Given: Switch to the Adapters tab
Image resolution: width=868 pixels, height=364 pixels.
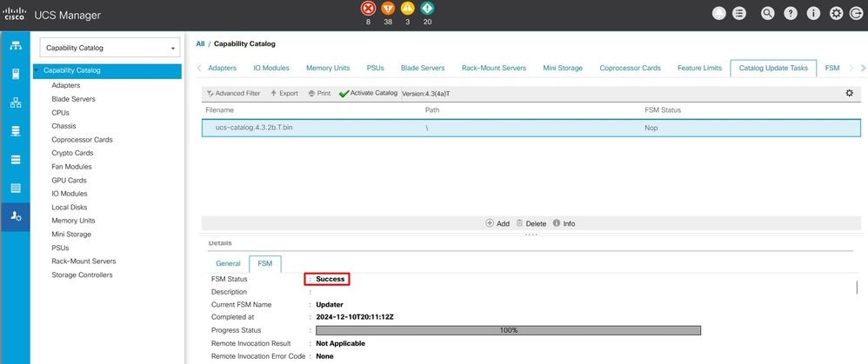Looking at the screenshot, I should 222,68.
